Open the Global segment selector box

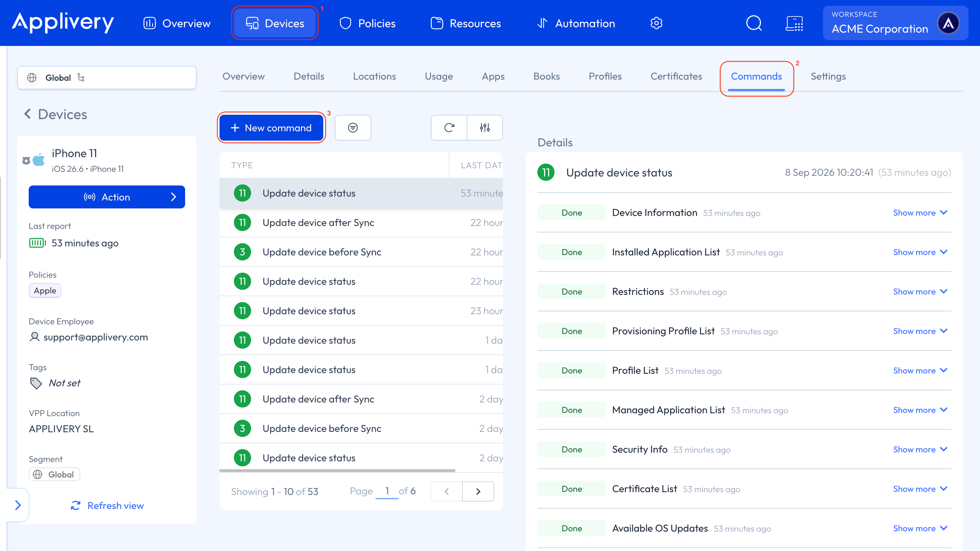[x=107, y=77]
